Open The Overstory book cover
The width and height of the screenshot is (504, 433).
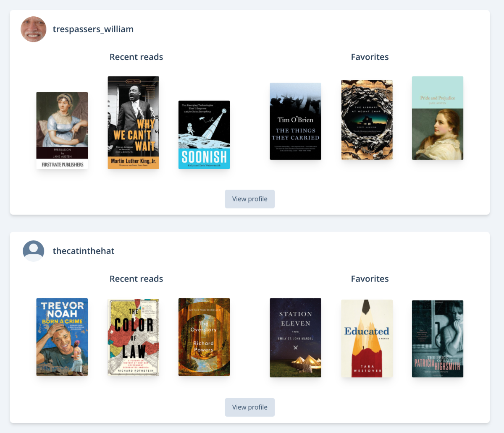[x=204, y=337]
